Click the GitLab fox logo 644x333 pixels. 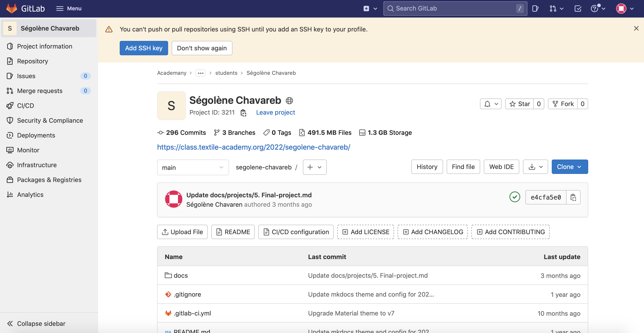12,9
